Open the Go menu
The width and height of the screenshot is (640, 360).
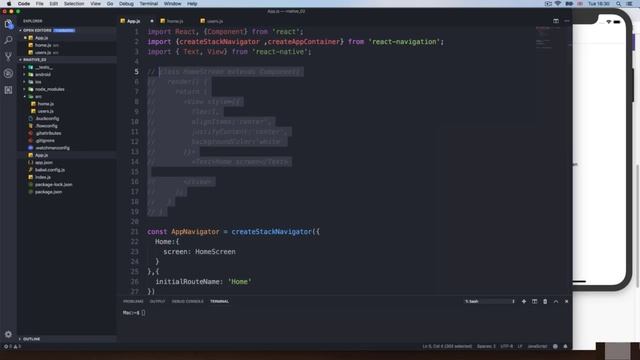pos(110,4)
